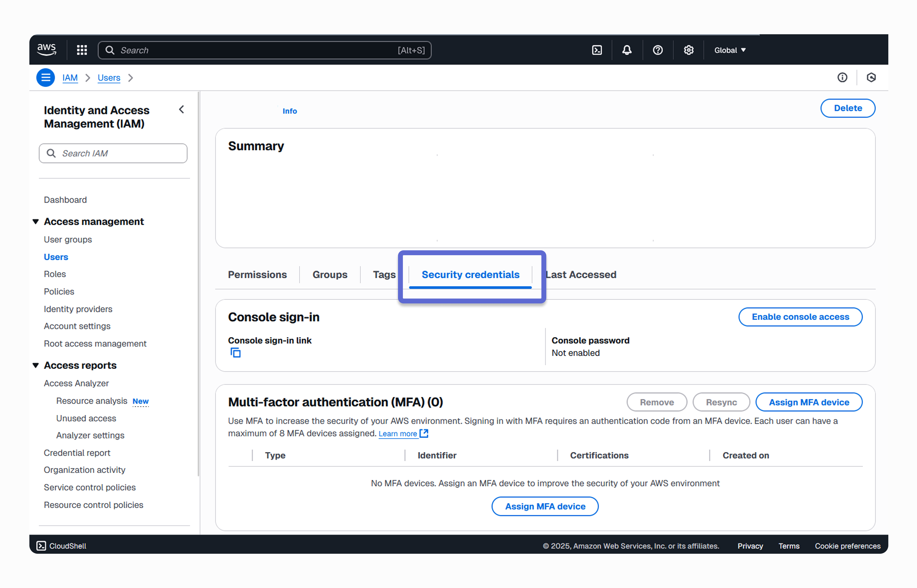Open the Global region dropdown
This screenshot has height=588, width=917.
[x=730, y=50]
